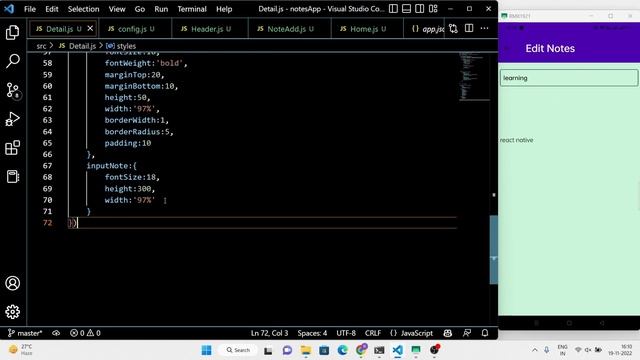The image size is (640, 360).
Task: Click the master branch status item
Action: (x=25, y=333)
